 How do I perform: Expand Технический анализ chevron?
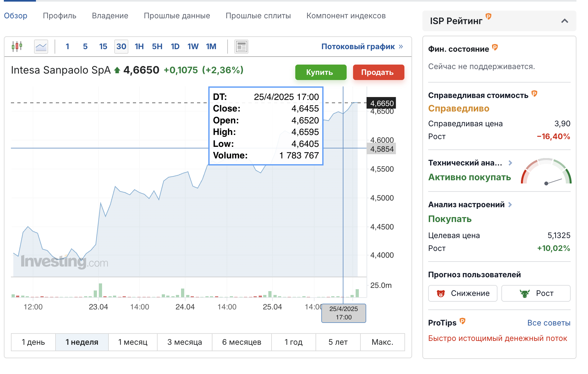[x=510, y=163]
